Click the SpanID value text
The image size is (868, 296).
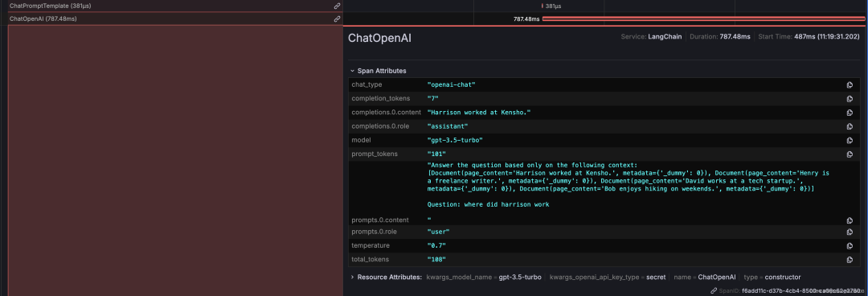pyautogui.click(x=801, y=290)
